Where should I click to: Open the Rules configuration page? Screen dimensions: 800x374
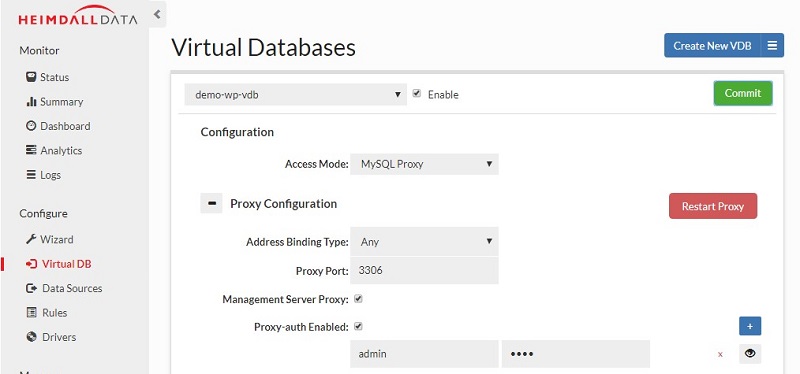point(46,313)
